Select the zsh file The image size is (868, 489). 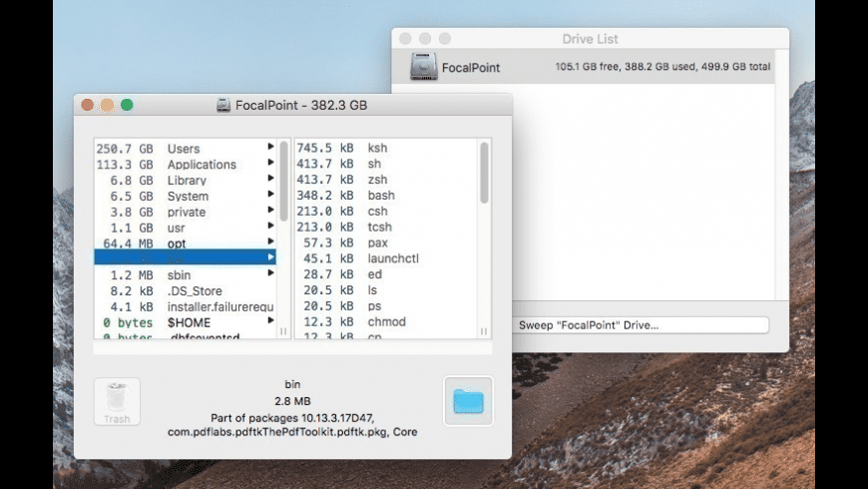point(386,180)
